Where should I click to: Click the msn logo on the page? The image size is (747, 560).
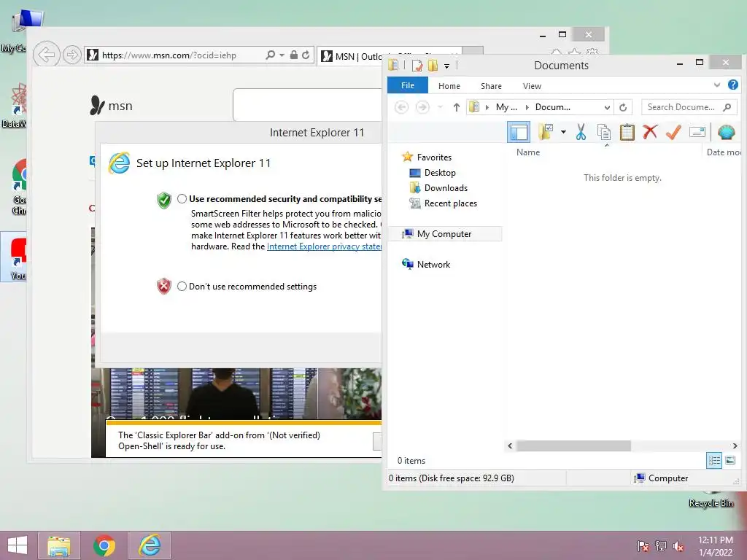[x=112, y=105]
